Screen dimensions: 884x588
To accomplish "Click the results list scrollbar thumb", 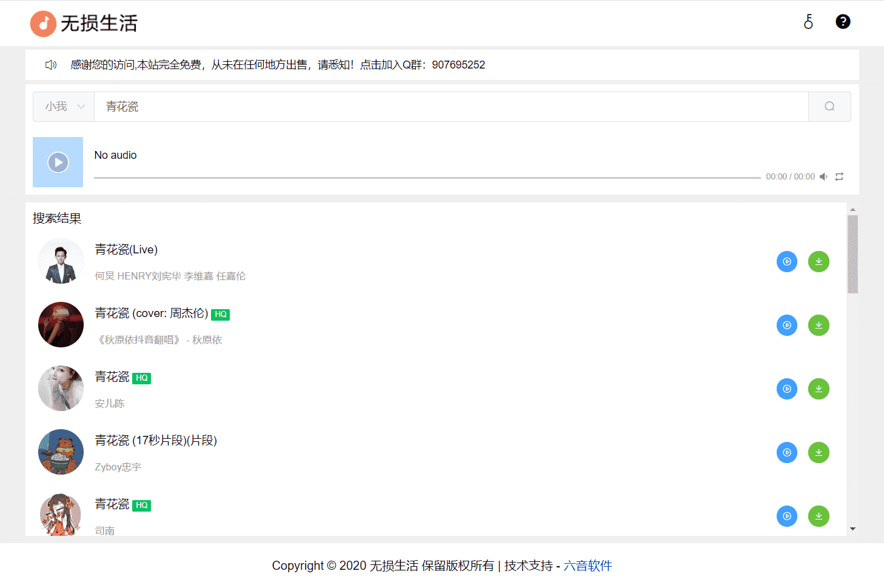I will tap(852, 254).
